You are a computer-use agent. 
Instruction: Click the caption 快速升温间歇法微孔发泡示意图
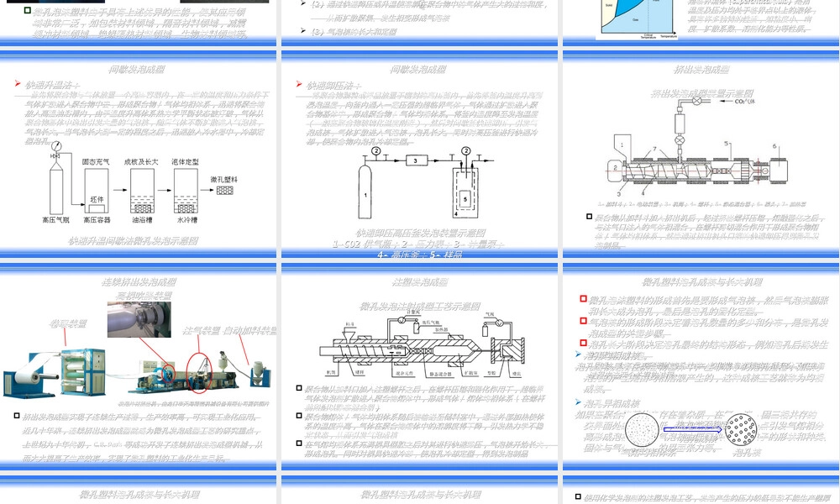click(x=133, y=241)
